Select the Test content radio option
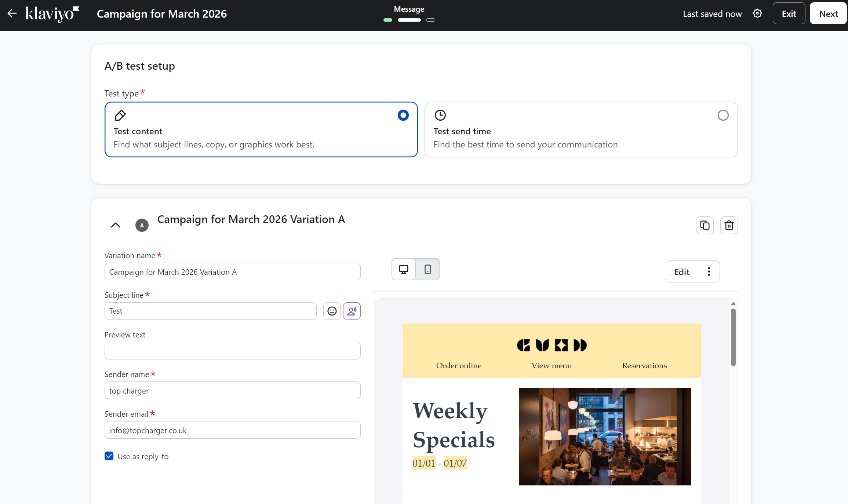 [403, 115]
